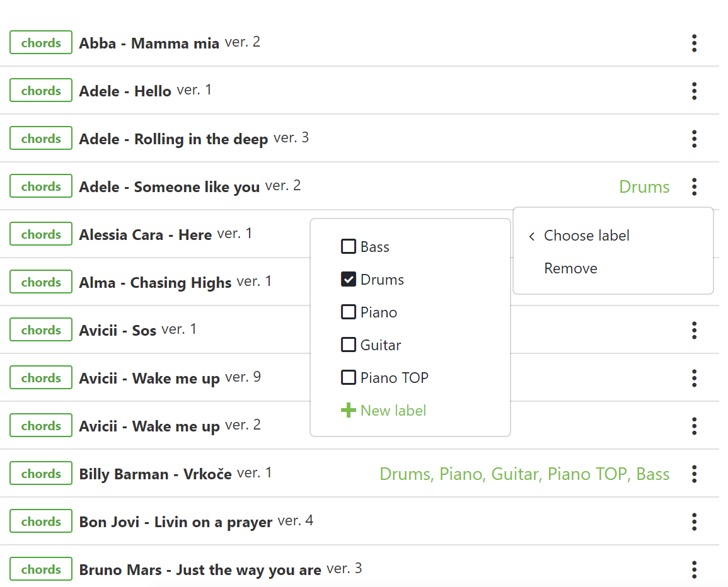Click Remove in the context menu
This screenshot has height=587, width=728.
(570, 268)
